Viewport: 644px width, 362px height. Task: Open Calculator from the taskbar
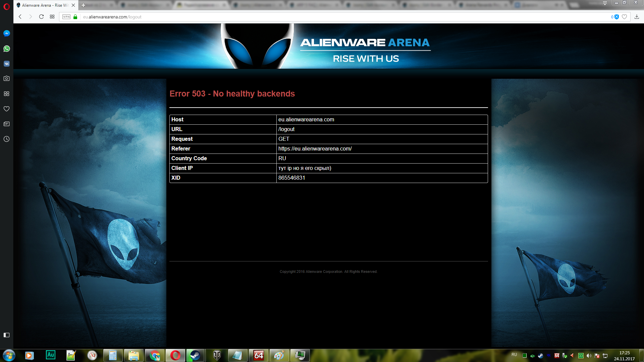coord(113,355)
